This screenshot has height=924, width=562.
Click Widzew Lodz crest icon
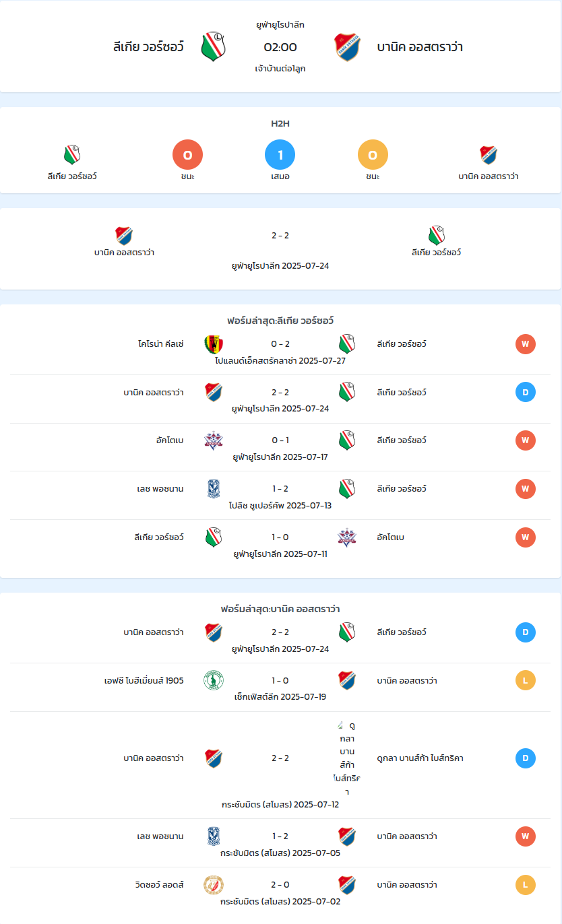(214, 885)
